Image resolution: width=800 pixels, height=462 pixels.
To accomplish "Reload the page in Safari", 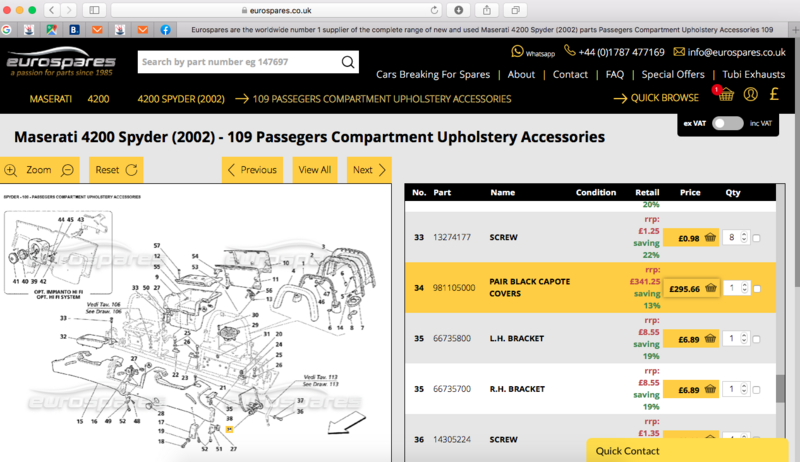I will pos(434,10).
